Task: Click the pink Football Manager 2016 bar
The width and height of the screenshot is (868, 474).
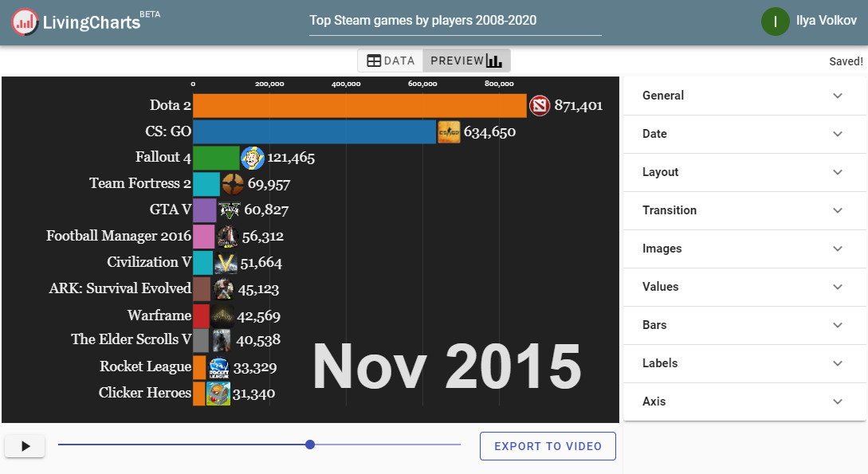Action: click(x=204, y=236)
